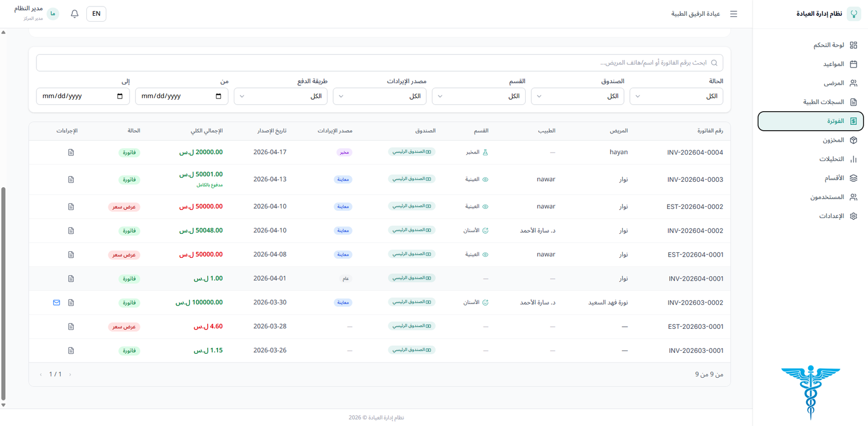Click calendar picker icon in 'من' date field
Image resolution: width=868 pixels, height=426 pixels.
pos(219,96)
